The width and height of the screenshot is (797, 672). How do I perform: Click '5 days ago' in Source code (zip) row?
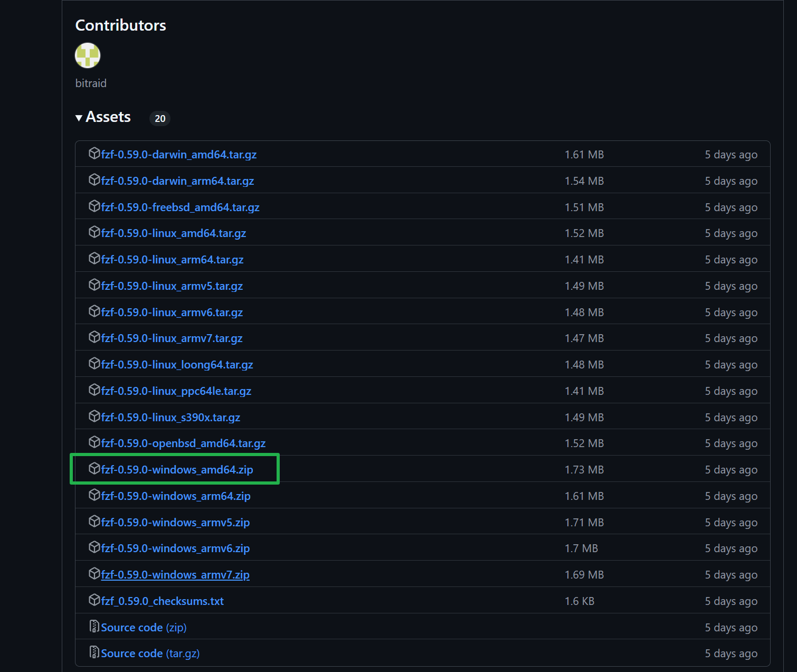pos(731,628)
